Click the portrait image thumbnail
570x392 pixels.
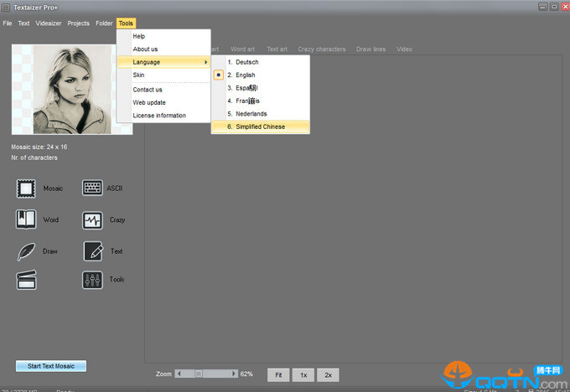tap(72, 90)
